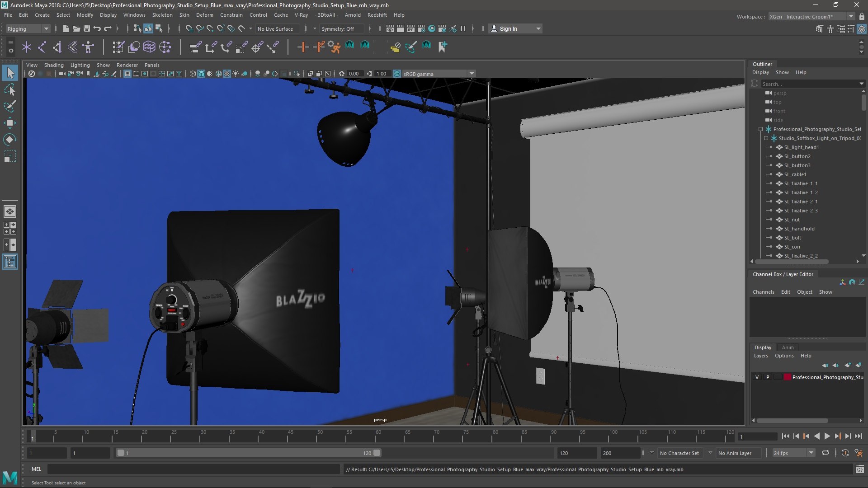Image resolution: width=868 pixels, height=488 pixels.
Task: Activate the Paint selection tool
Action: coord(10,106)
